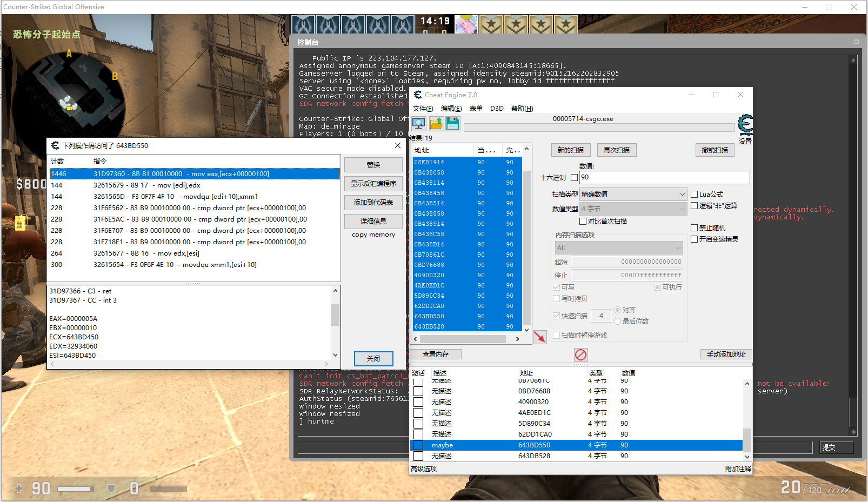The image size is (868, 502).
Task: Toggle the Hex (十六进制) checkbox
Action: (x=574, y=177)
